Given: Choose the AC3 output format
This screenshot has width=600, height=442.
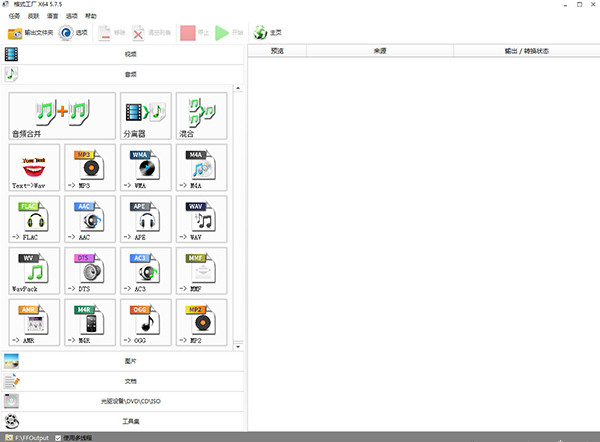Looking at the screenshot, I should point(145,270).
